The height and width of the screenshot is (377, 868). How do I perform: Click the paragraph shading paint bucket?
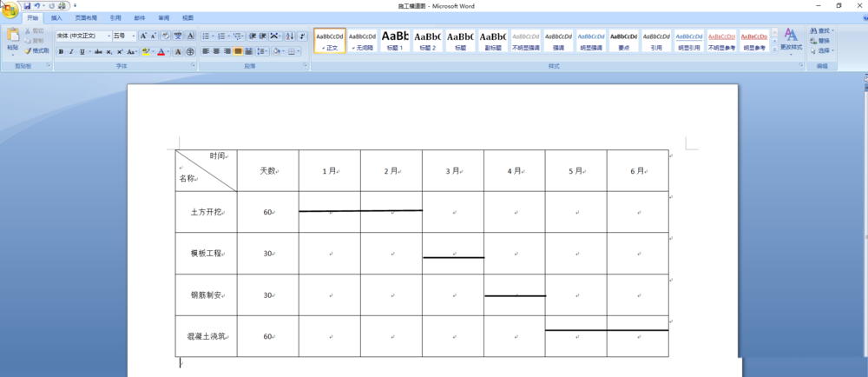pyautogui.click(x=278, y=51)
